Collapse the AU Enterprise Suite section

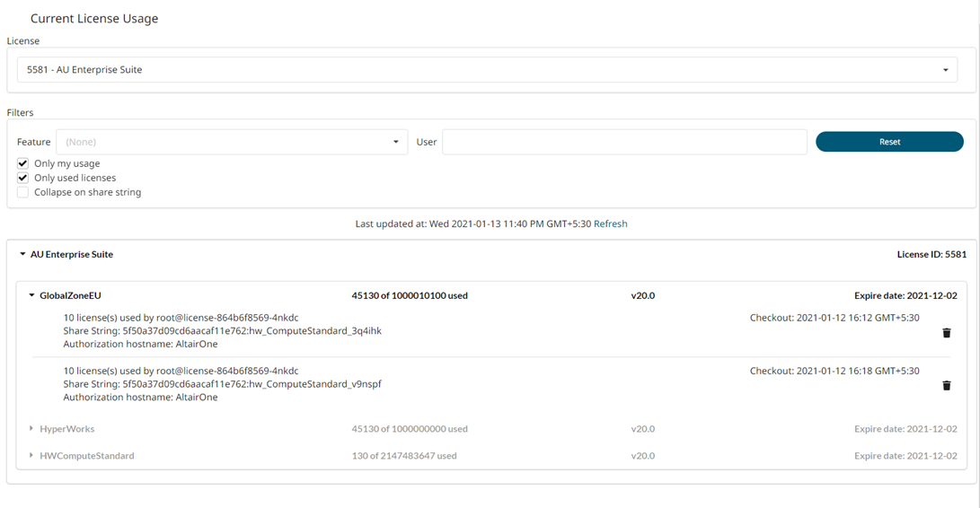22,255
